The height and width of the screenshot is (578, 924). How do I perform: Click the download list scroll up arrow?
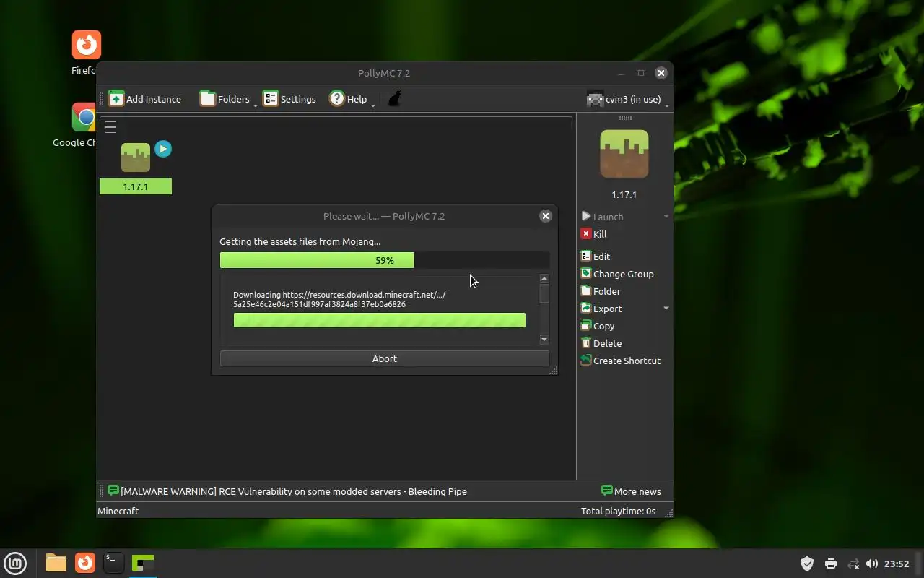coord(544,279)
